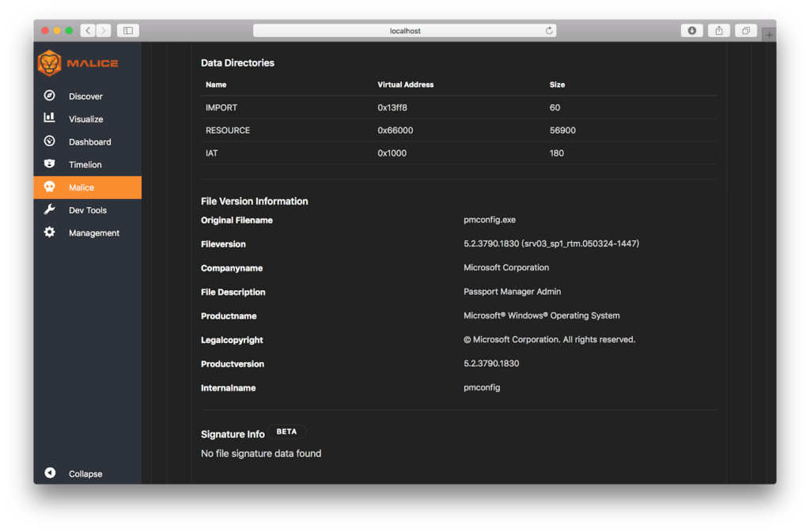Click the 0x66000 virtual address value
The height and width of the screenshot is (532, 810).
(x=396, y=130)
